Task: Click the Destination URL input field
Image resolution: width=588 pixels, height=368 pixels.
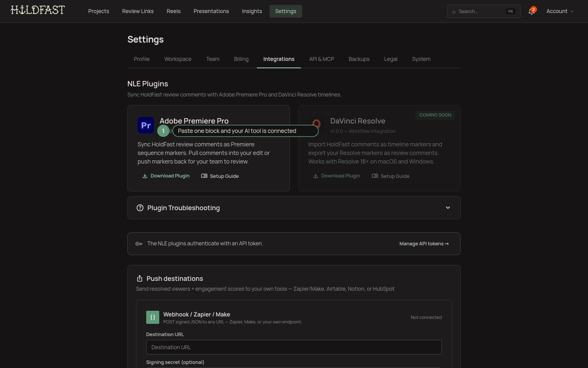Action: pos(294,347)
